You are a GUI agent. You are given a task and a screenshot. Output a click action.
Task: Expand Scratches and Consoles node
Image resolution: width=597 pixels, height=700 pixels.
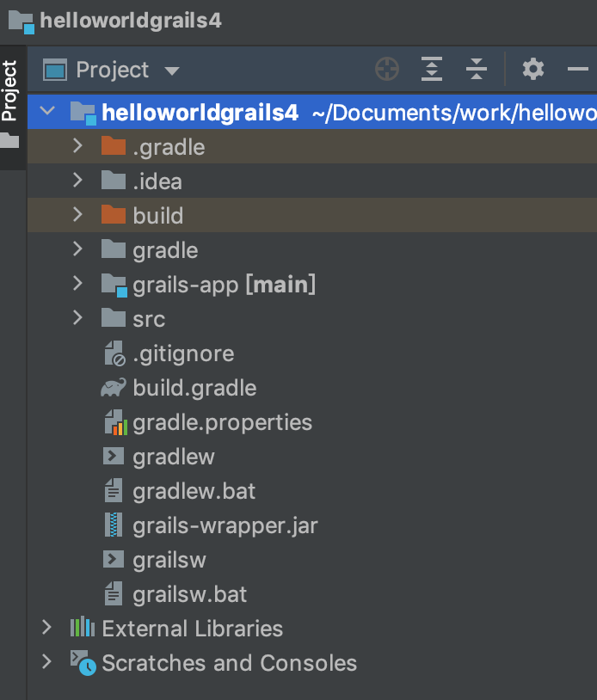(x=46, y=661)
